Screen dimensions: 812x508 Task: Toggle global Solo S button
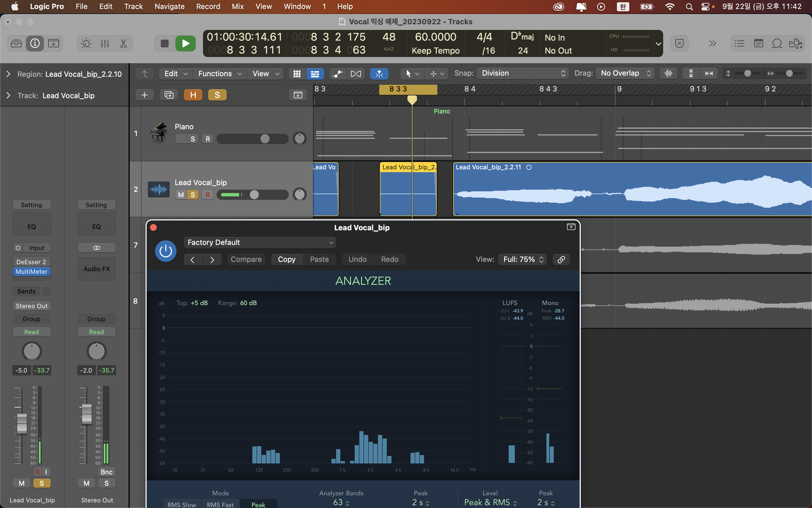point(217,95)
